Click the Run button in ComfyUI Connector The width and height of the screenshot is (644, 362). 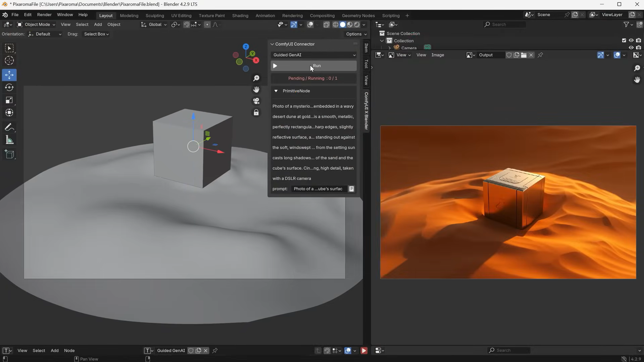pos(313,66)
